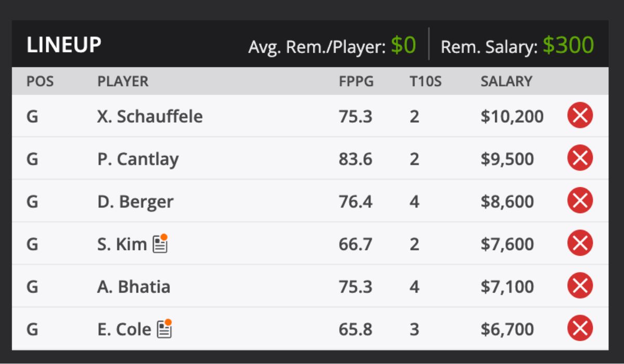Remove S. Kim from the lineup
Image resolution: width=624 pixels, height=364 pixels.
point(579,244)
